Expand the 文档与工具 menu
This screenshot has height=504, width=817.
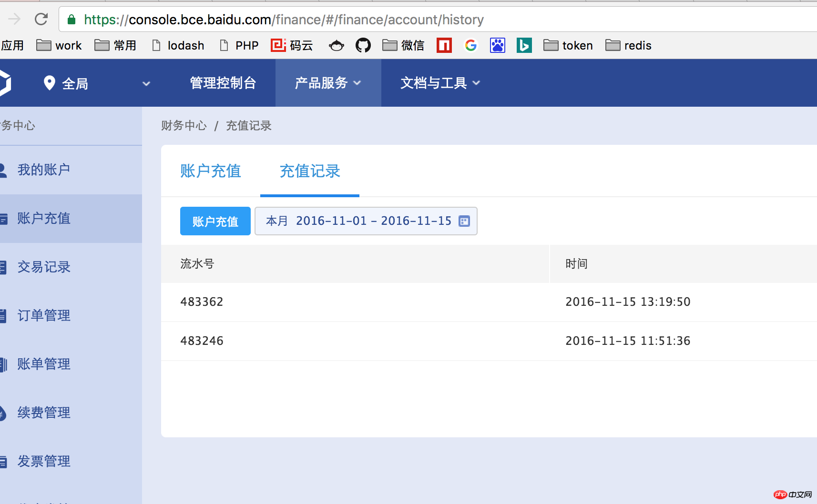pyautogui.click(x=439, y=83)
